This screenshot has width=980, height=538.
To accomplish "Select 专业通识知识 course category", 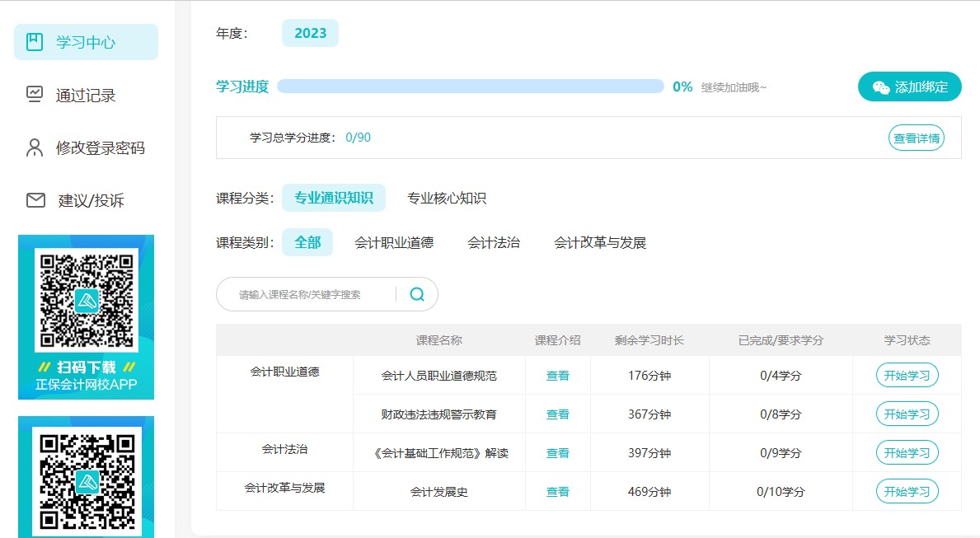I will pyautogui.click(x=333, y=199).
